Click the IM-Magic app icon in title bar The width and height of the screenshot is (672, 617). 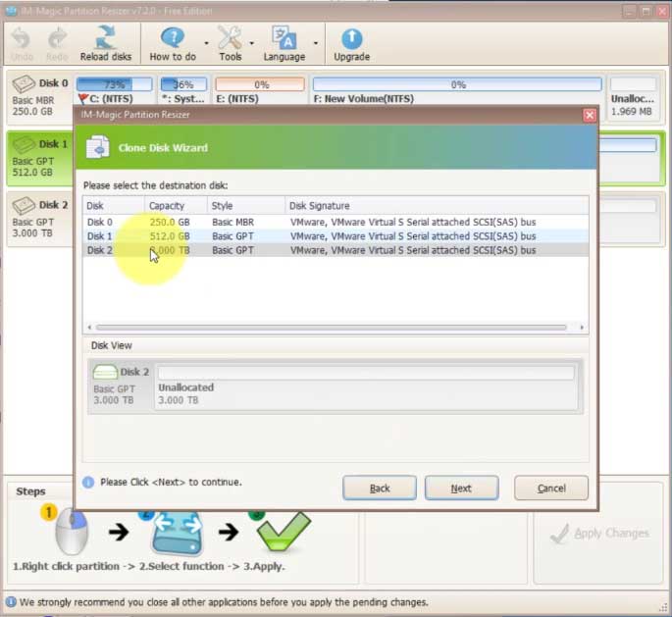(x=11, y=11)
